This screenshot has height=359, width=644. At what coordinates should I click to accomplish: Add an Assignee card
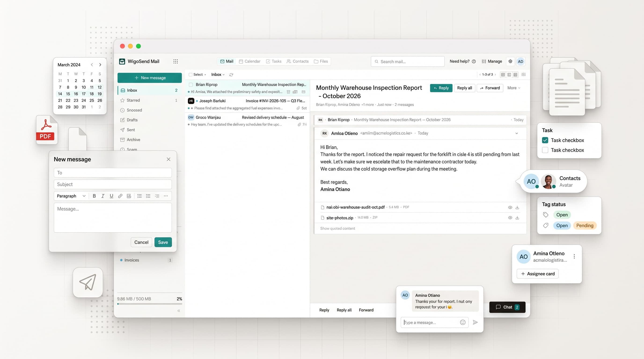tap(538, 274)
